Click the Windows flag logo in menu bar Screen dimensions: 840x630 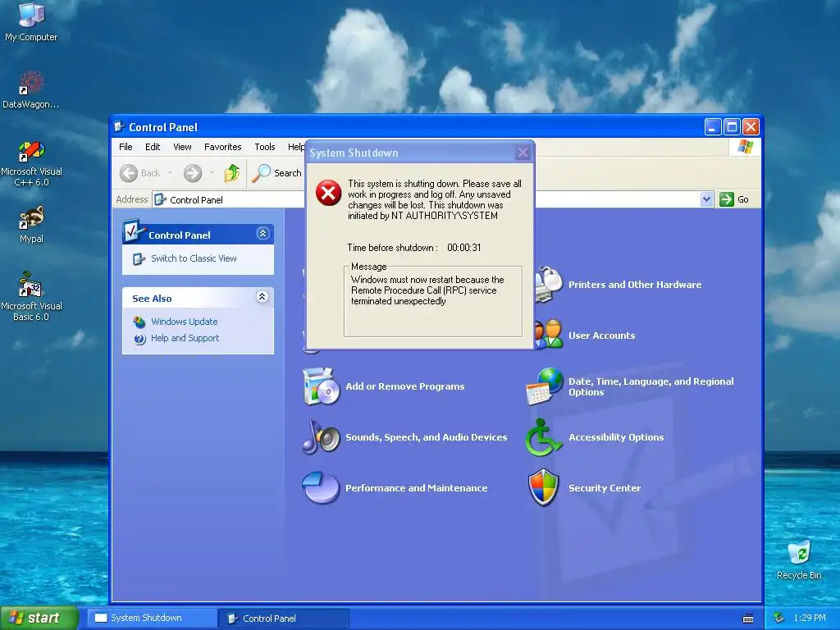(745, 147)
